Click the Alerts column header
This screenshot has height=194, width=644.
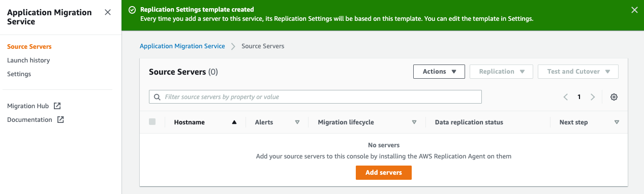pos(264,122)
